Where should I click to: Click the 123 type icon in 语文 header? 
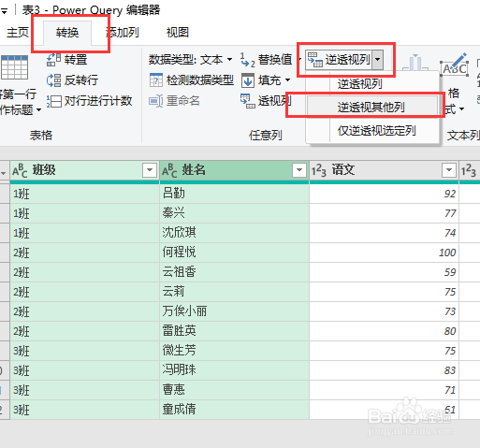click(x=319, y=170)
